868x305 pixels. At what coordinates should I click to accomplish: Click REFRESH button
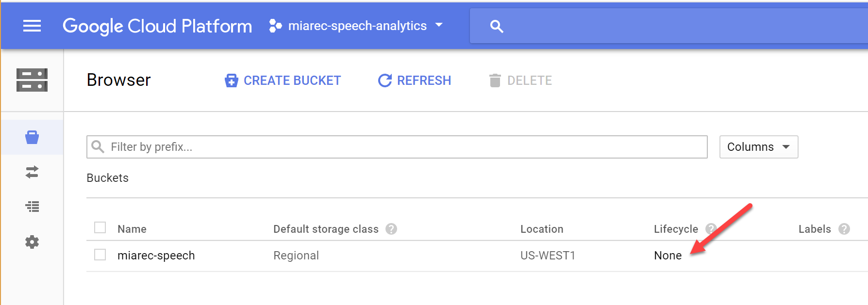[415, 80]
